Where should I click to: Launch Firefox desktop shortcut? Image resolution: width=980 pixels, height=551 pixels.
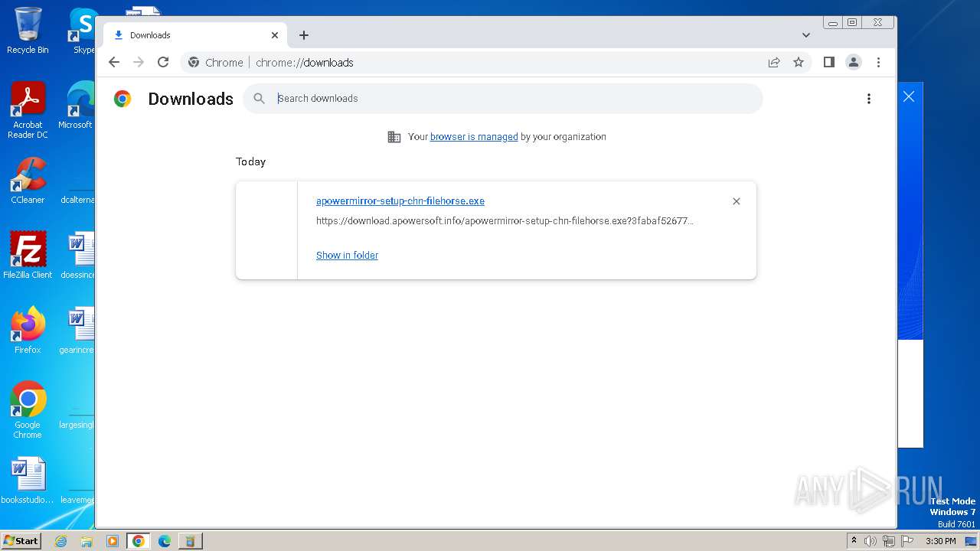click(x=28, y=331)
